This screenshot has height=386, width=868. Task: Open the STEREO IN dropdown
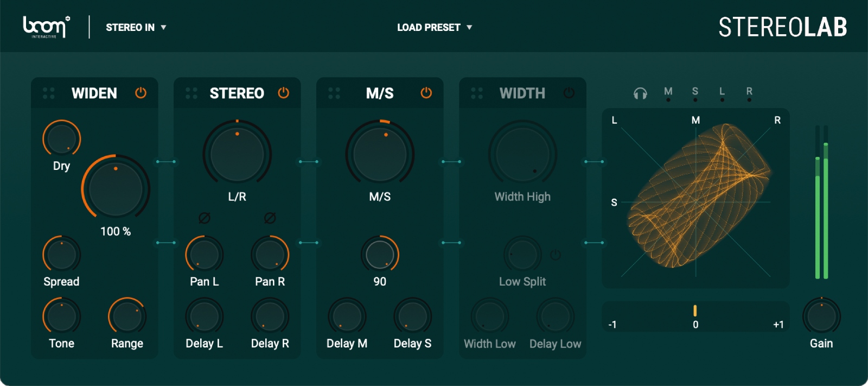(136, 27)
